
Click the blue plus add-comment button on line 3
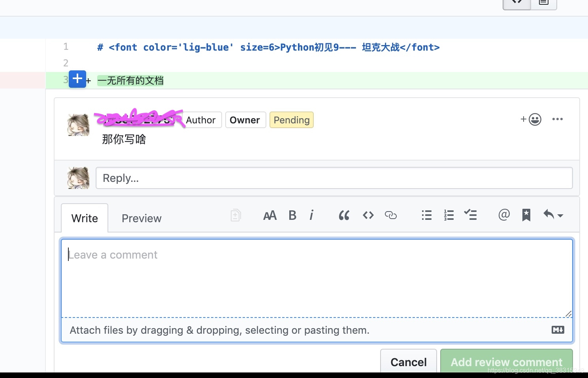(77, 79)
